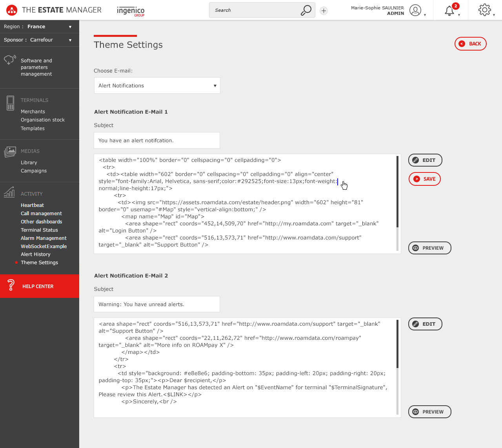Expand the arrow next to the gear

tap(494, 15)
